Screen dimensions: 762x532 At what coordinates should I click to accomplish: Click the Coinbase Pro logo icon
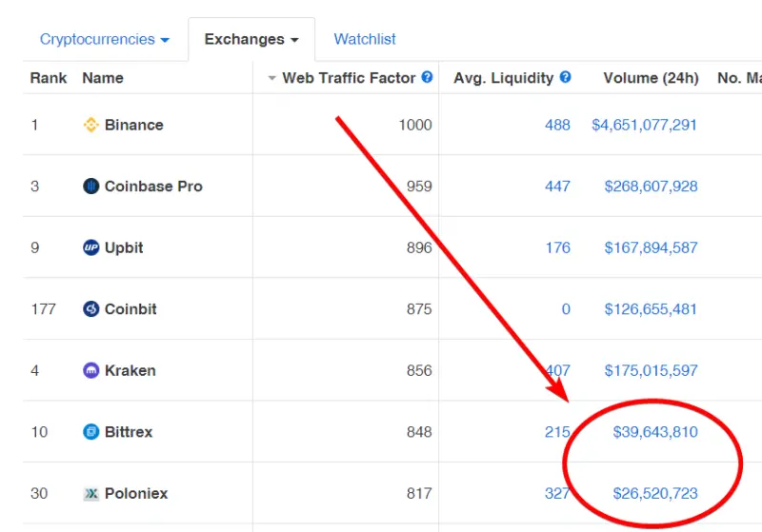coord(90,186)
